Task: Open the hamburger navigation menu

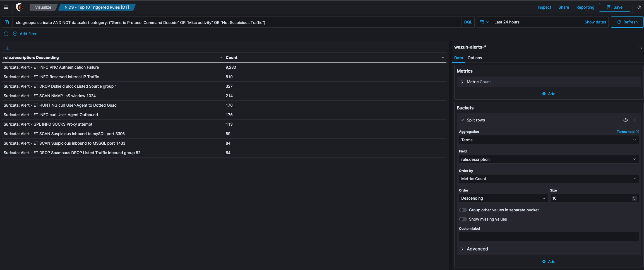Action: (6, 7)
